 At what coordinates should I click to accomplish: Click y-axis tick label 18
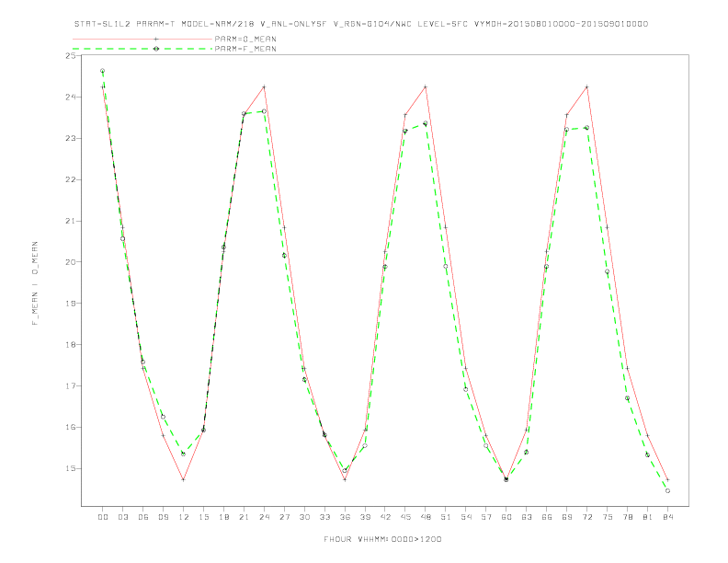pos(71,345)
